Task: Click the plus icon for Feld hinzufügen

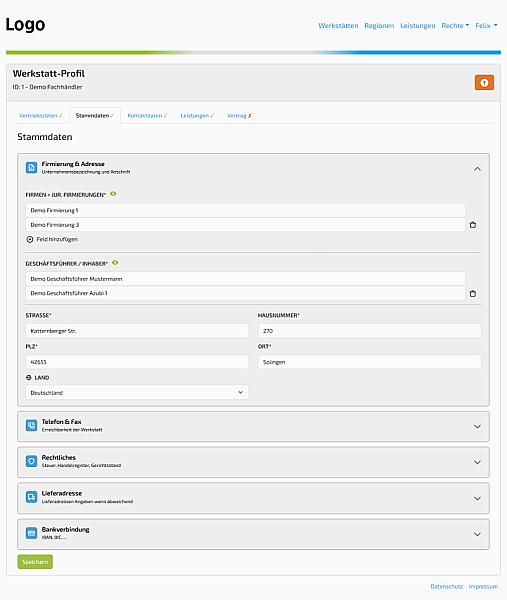Action: click(30, 239)
